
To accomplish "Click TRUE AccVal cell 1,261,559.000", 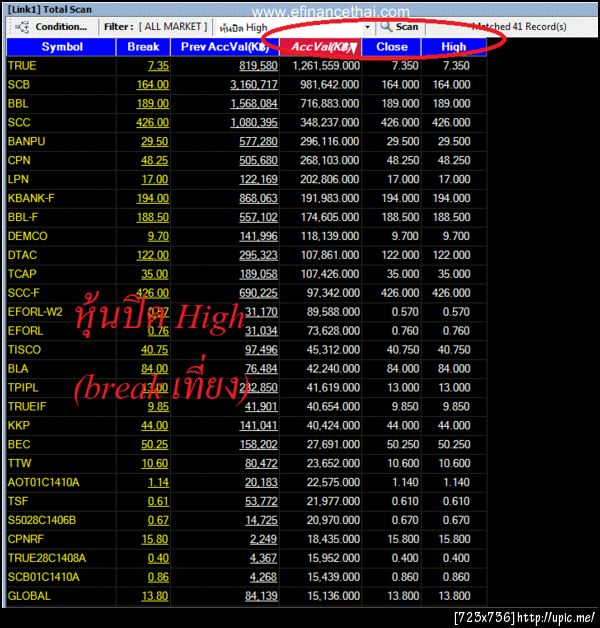I will tap(326, 66).
